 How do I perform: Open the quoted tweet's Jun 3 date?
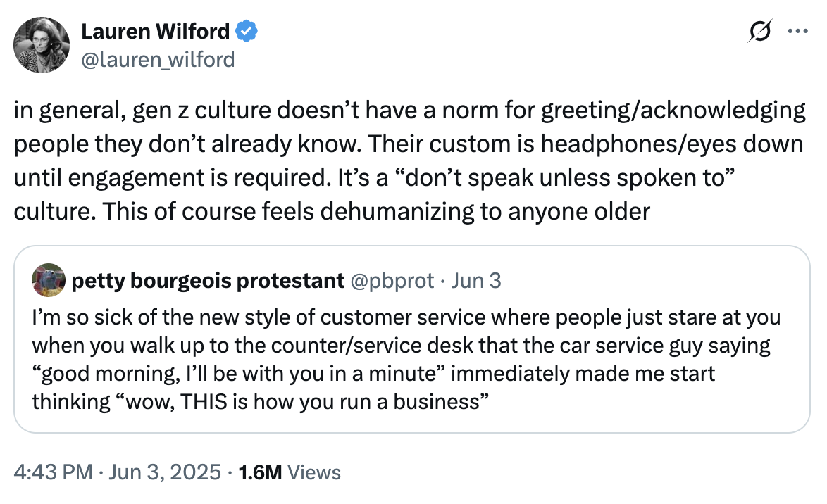tap(475, 280)
